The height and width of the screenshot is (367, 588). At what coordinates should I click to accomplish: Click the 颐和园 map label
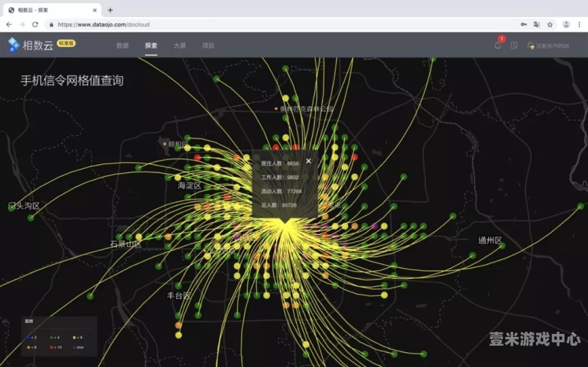[178, 144]
